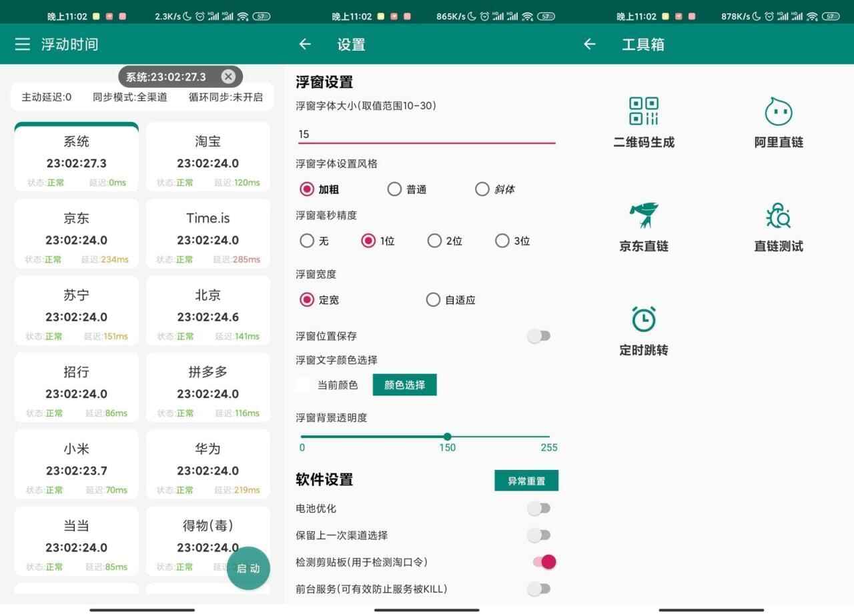The image size is (854, 616).
Task: Edit the 浮窗字体大小 field showing 15
Action: (x=426, y=134)
